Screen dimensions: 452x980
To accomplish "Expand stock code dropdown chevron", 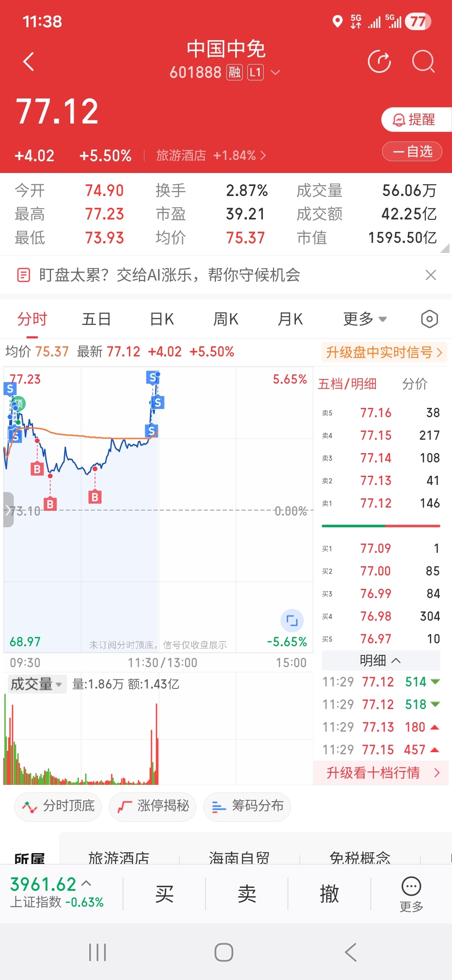I will 275,72.
